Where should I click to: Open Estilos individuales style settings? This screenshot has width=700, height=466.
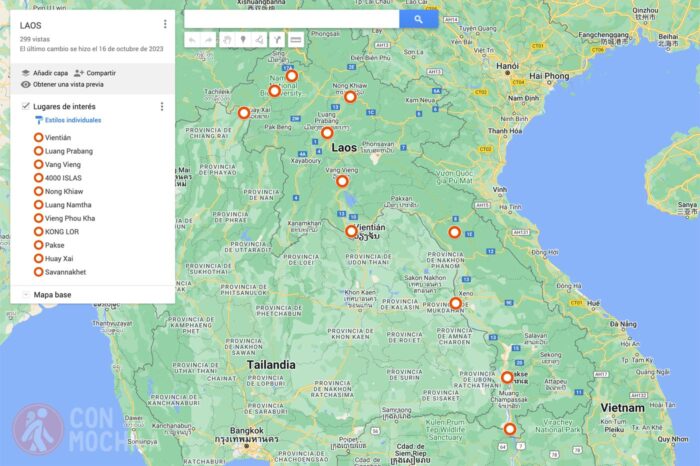coord(68,120)
